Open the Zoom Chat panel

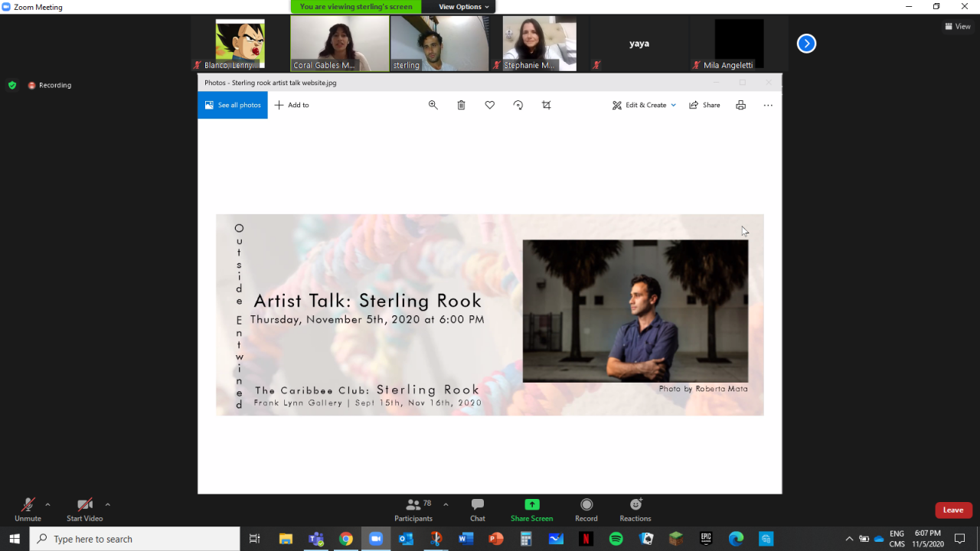point(478,510)
